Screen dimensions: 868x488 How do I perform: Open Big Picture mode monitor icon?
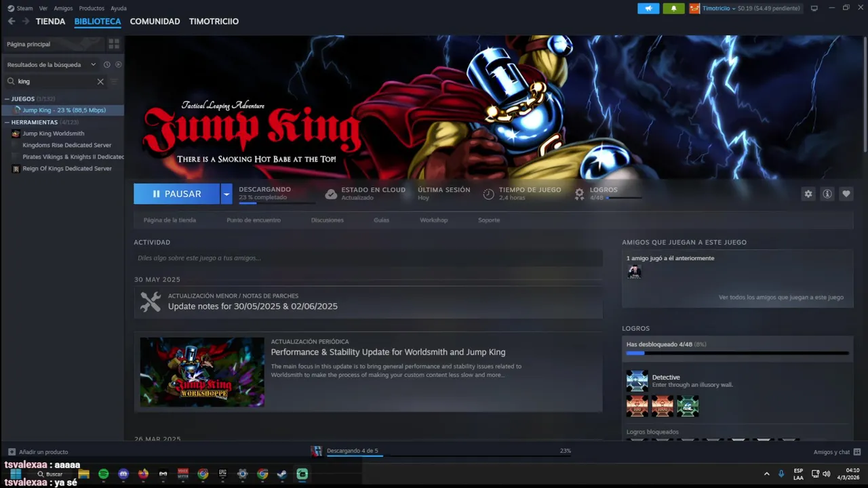tap(814, 8)
